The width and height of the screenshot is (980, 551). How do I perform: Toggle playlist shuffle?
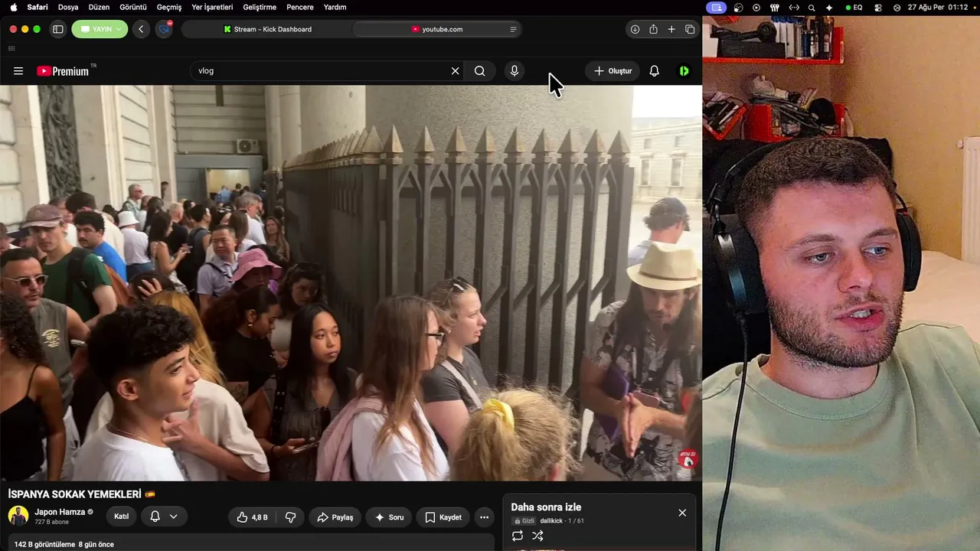[537, 536]
